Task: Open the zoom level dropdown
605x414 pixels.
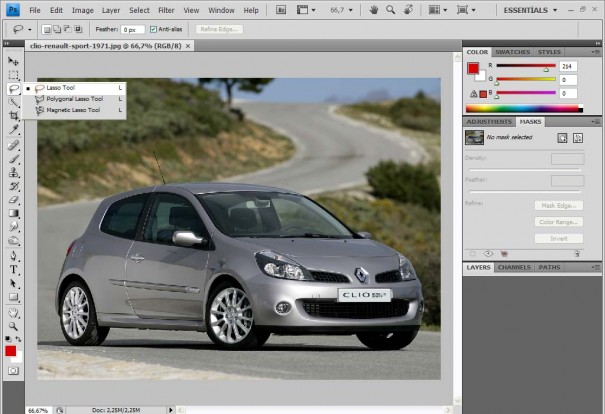Action: 351,10
